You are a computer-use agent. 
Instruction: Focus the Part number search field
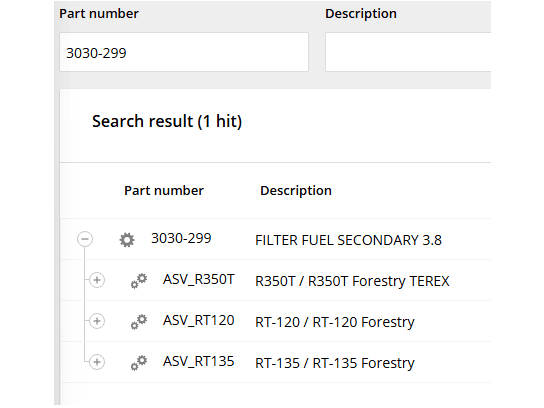tap(184, 52)
